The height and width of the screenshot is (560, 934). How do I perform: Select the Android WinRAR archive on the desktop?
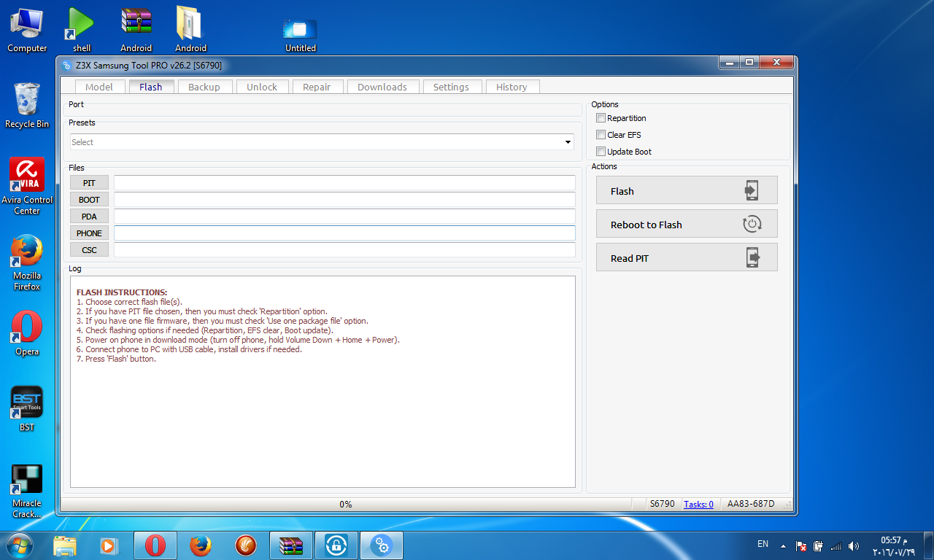[136, 29]
